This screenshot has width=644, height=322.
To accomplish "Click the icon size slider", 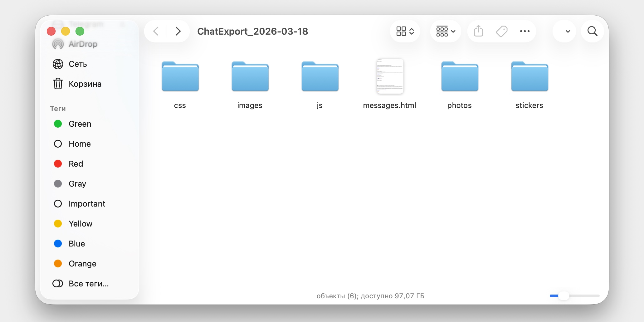I will tap(574, 296).
